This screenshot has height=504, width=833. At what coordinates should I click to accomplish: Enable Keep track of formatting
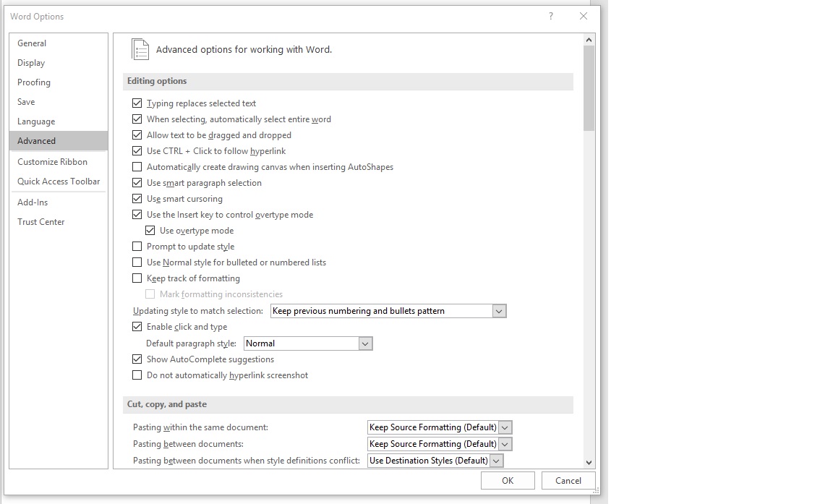[x=137, y=278]
